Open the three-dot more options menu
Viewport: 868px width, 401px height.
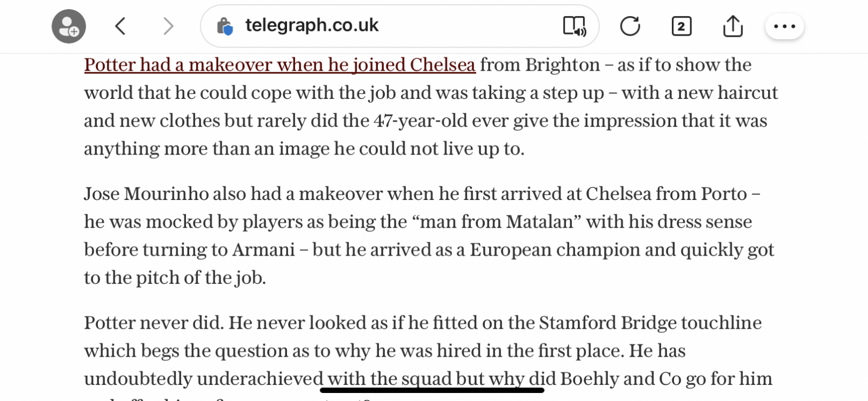tap(785, 26)
